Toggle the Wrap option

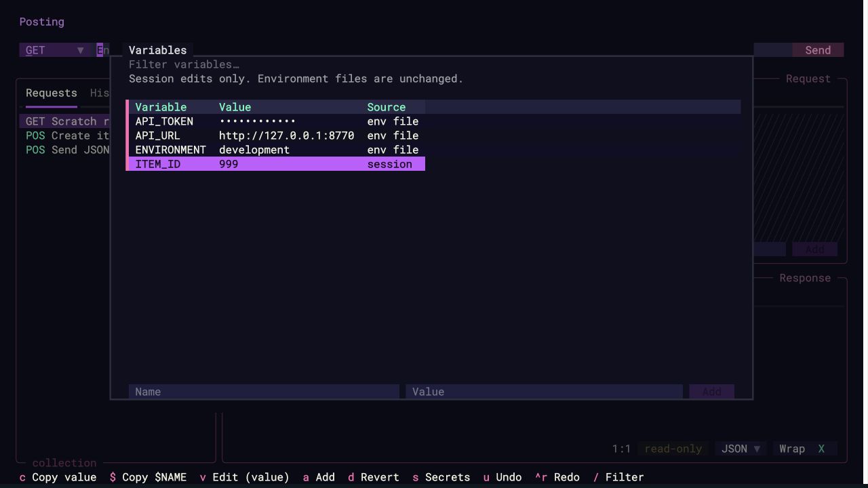[805, 449]
